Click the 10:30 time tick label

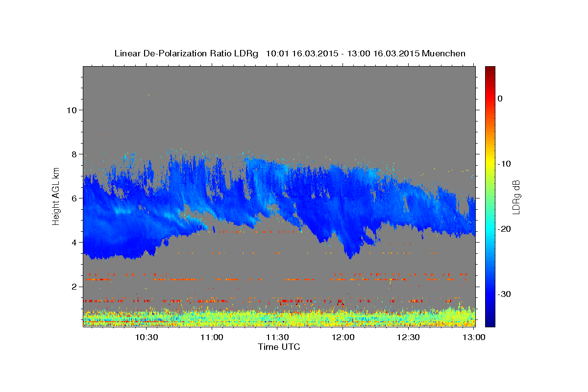coord(147,337)
